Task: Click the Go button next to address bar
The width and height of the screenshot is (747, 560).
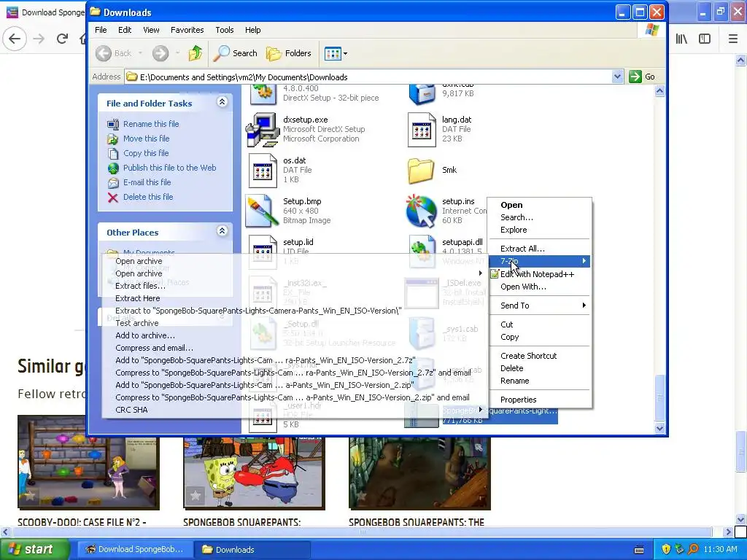Action: pos(642,77)
